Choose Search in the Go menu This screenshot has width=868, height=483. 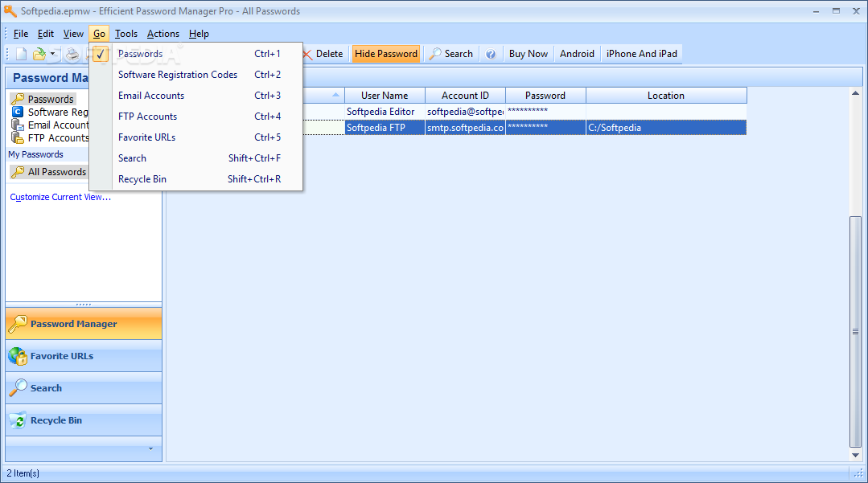[196, 158]
